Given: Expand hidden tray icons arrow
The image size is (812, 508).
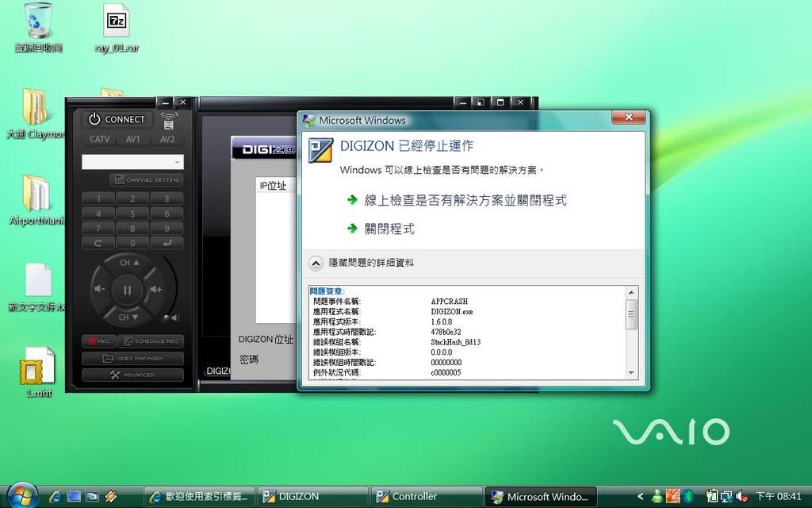Looking at the screenshot, I should (641, 497).
